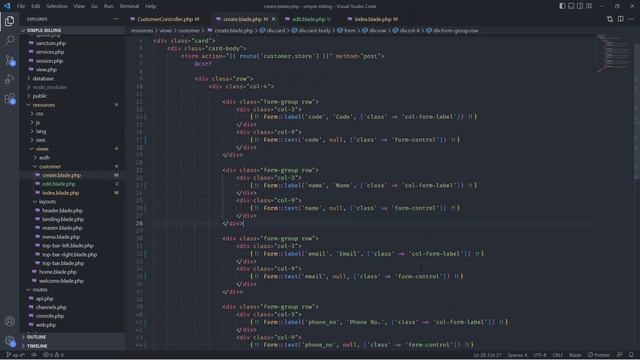Open the Go menu
Image resolution: width=640 pixels, height=360 pixels.
(x=94, y=6)
